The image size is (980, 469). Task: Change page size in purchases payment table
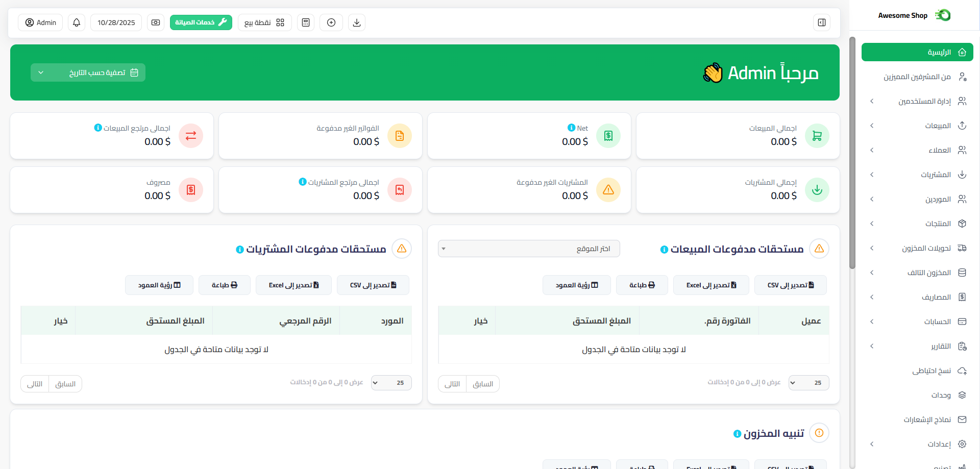[x=391, y=383]
